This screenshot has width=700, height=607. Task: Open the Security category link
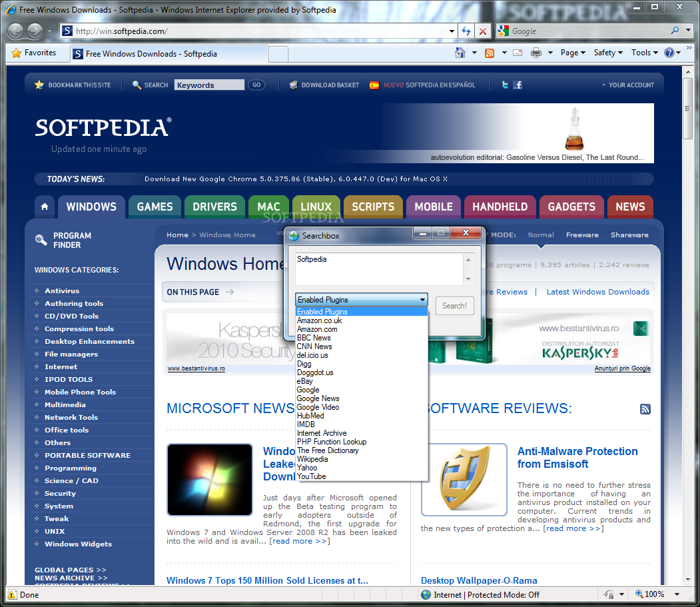(60, 494)
